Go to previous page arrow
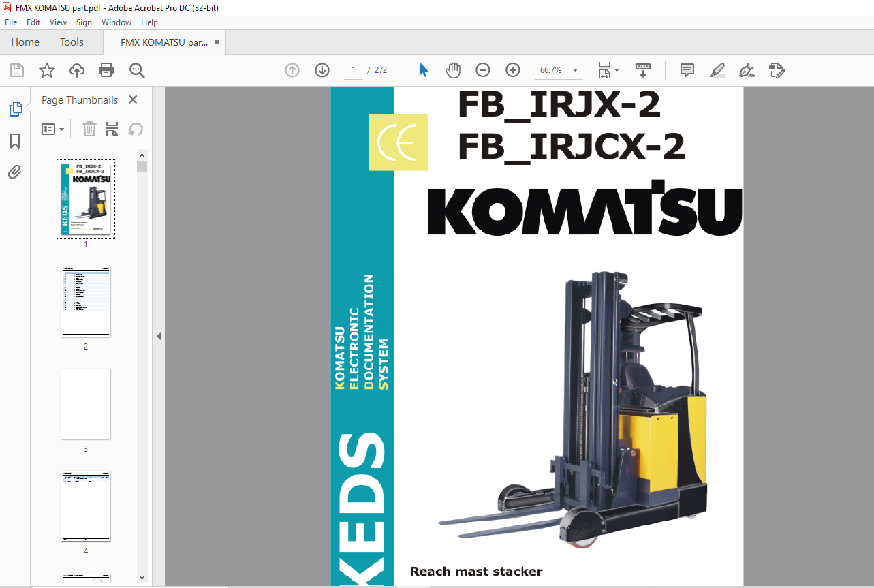This screenshot has width=874, height=588. (x=292, y=70)
